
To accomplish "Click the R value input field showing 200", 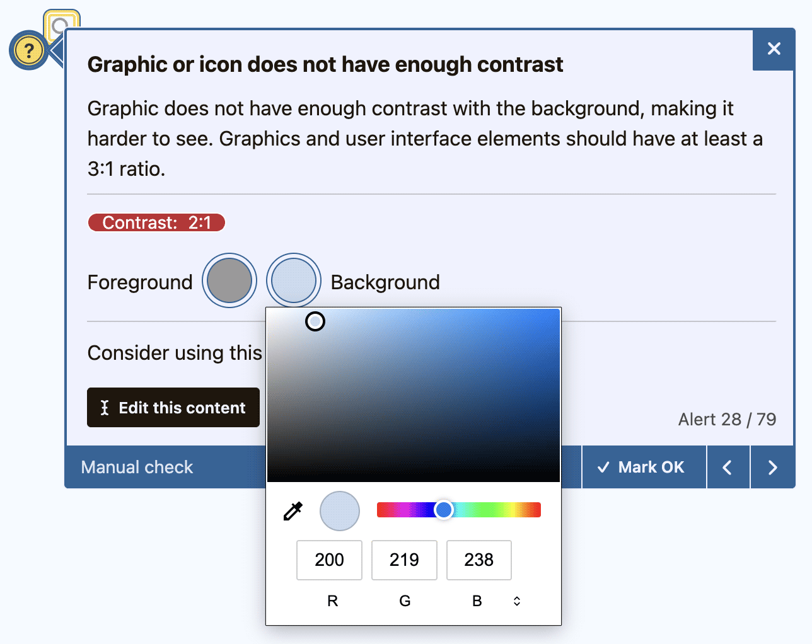I will pyautogui.click(x=329, y=560).
